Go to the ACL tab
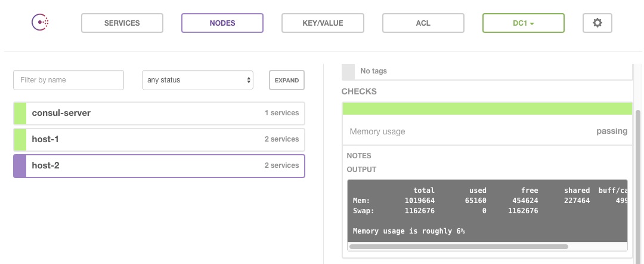The width and height of the screenshot is (644, 264). (423, 23)
